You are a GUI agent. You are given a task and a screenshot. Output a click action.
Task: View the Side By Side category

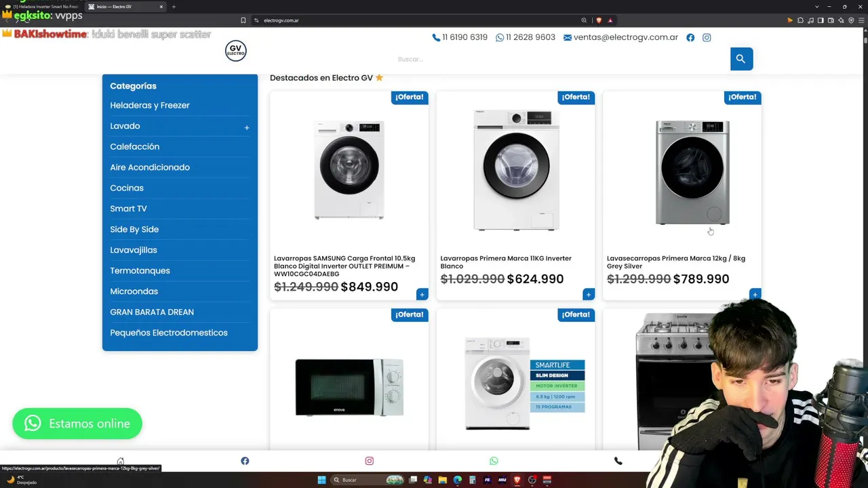click(x=134, y=230)
